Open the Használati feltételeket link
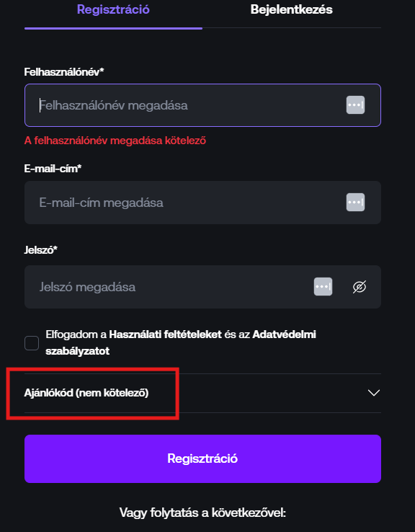Viewport: 415px width, 532px height. pyautogui.click(x=166, y=334)
